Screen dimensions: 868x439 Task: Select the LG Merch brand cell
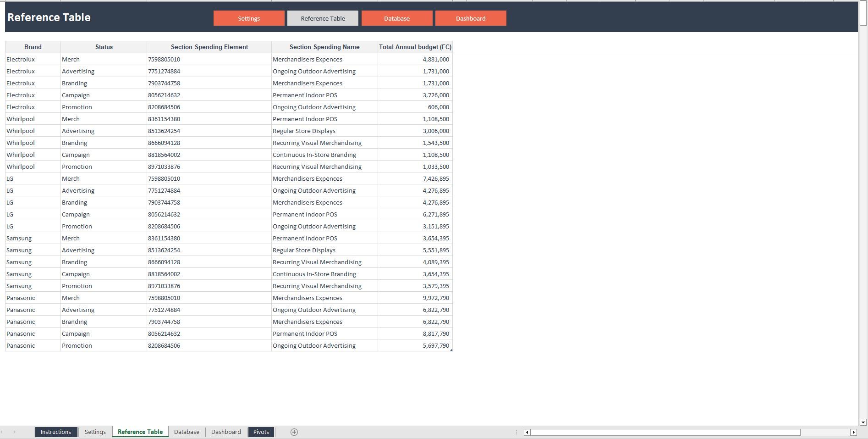pos(33,178)
